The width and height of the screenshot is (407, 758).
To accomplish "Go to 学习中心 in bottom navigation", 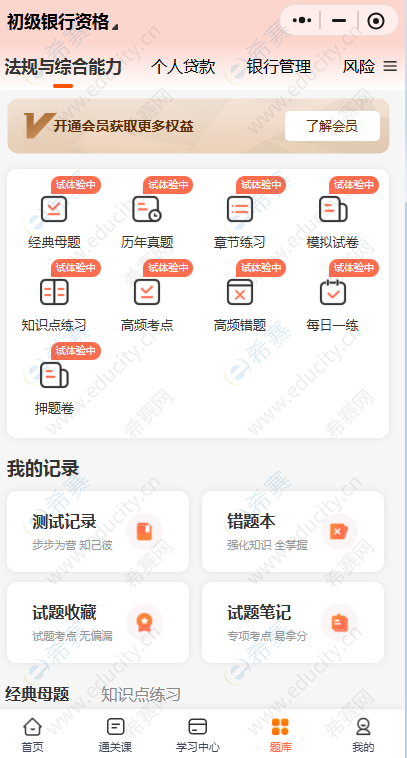I will pyautogui.click(x=198, y=735).
